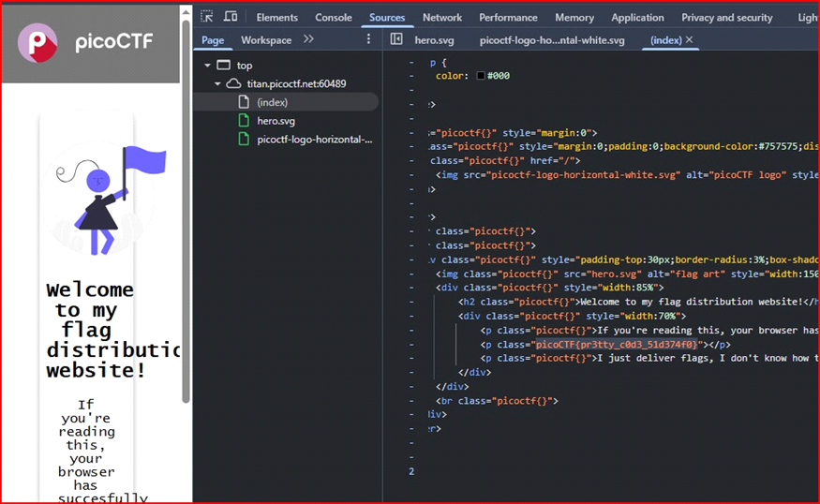This screenshot has height=504, width=820.
Task: Click the br class="picoctf{}" line
Action: click(x=497, y=401)
